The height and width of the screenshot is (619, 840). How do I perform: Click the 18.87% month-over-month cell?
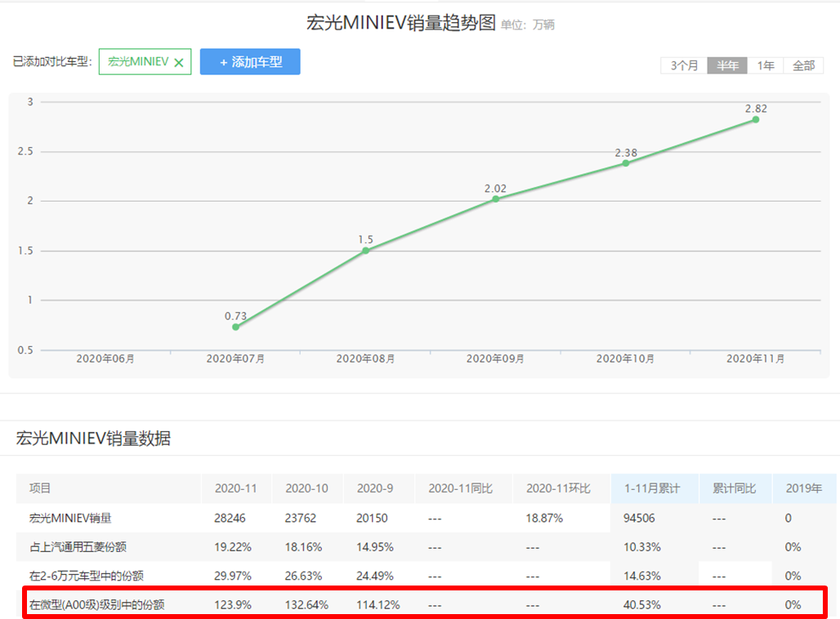click(544, 519)
